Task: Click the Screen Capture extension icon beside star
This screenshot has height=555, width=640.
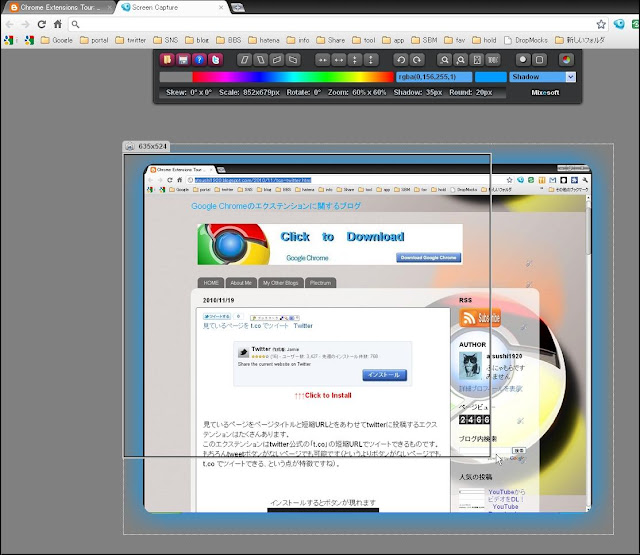Action: (x=619, y=24)
